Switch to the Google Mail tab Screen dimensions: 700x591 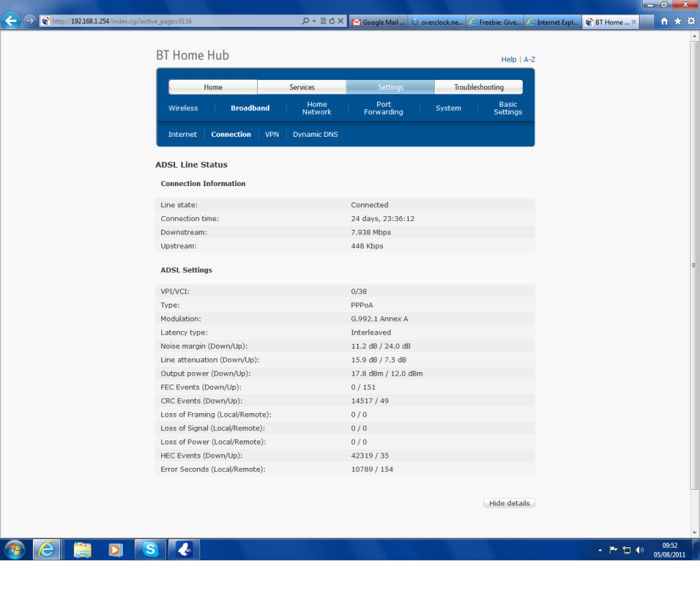[379, 22]
